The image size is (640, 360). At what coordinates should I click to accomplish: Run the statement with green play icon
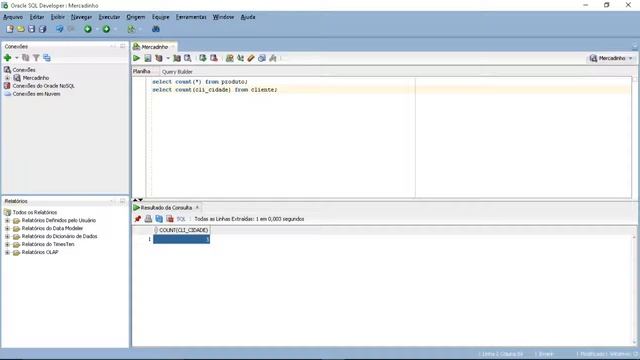[136, 58]
